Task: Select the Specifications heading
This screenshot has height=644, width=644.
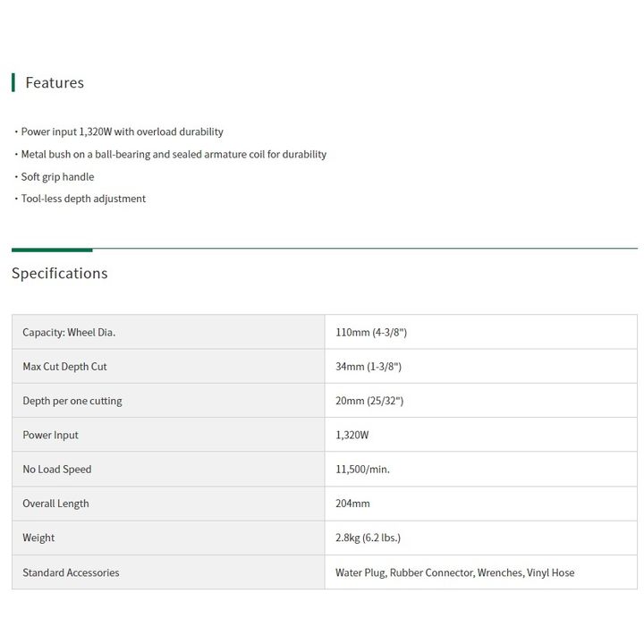Action: pos(60,274)
